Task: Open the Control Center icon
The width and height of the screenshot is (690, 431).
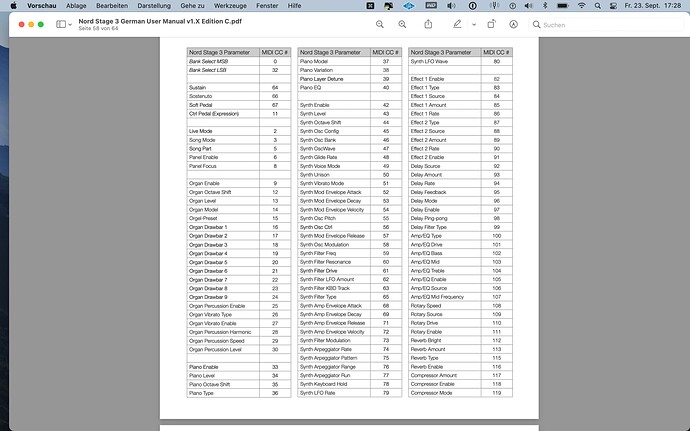Action: point(613,6)
